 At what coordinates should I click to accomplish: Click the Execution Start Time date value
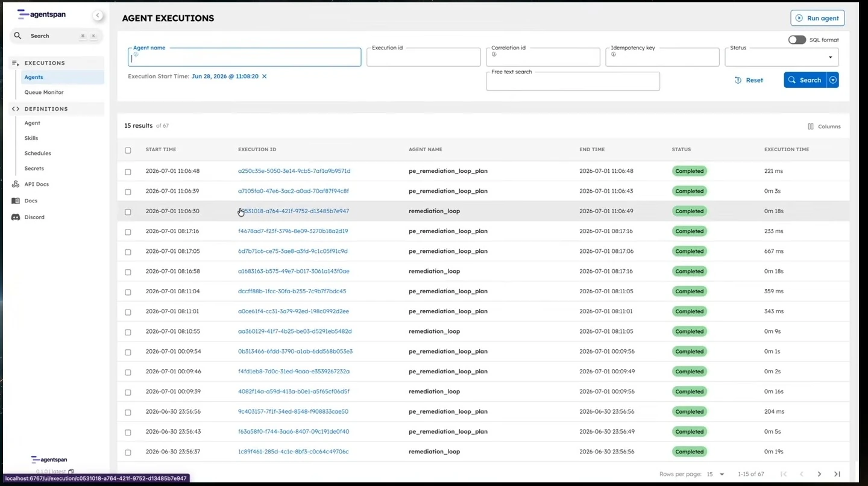[x=225, y=76]
